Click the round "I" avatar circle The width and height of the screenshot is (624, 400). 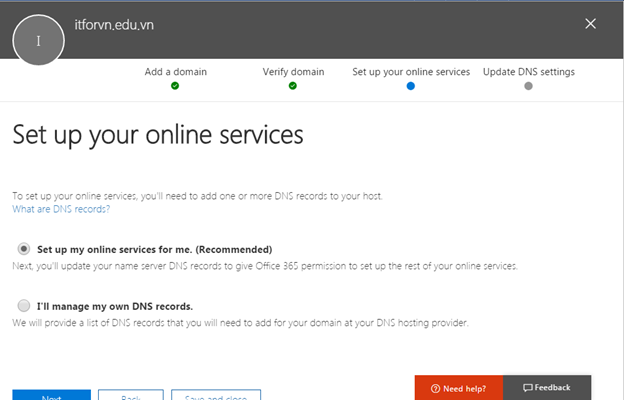pyautogui.click(x=39, y=40)
